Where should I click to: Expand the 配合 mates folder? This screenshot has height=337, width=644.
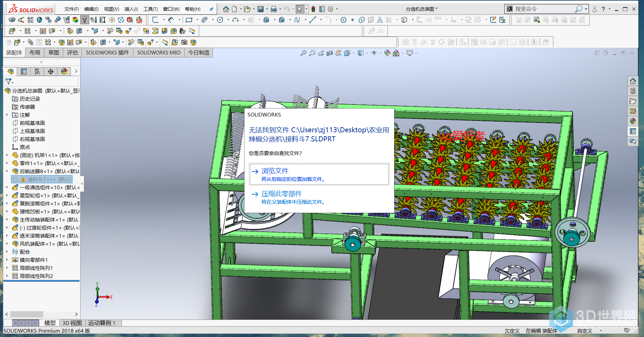[x=7, y=252]
